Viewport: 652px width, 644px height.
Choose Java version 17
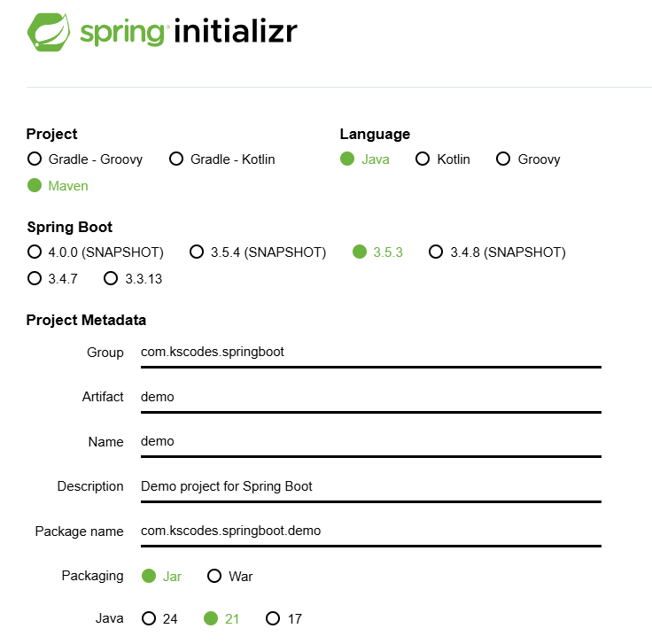click(x=274, y=619)
